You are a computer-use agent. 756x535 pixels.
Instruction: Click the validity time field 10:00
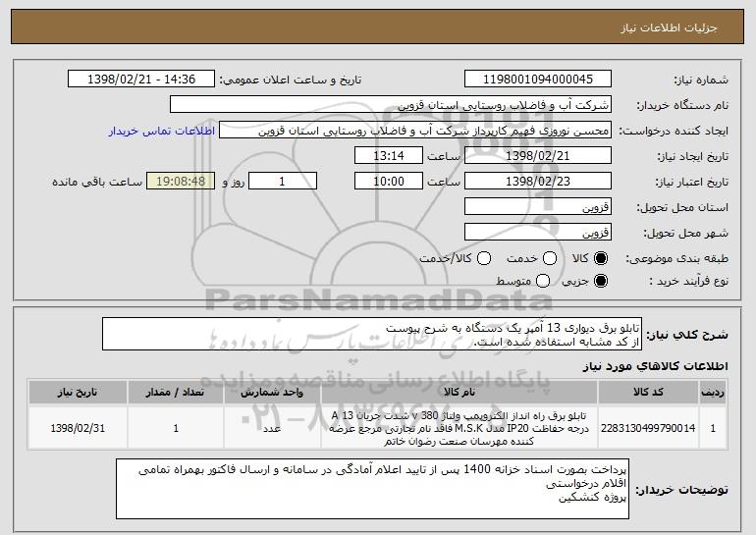(389, 182)
